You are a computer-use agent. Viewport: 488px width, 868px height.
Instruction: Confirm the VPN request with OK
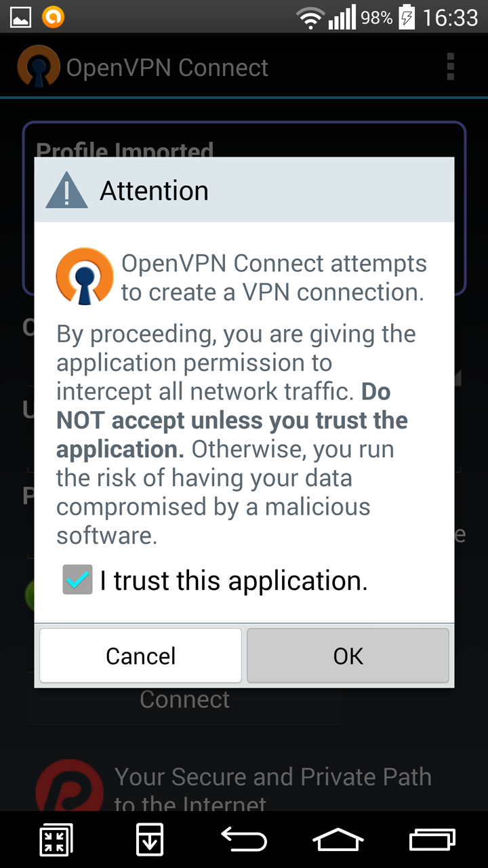348,655
